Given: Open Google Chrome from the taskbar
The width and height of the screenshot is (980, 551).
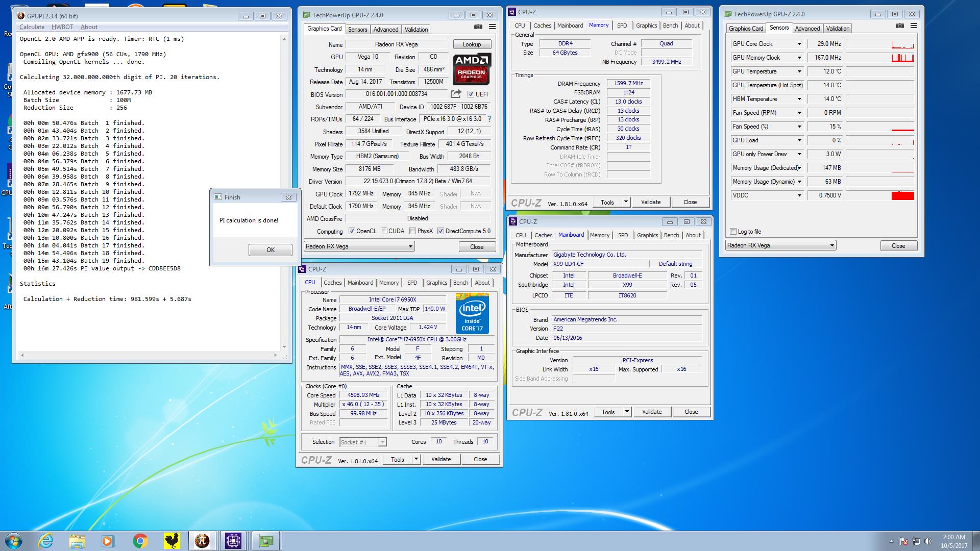Looking at the screenshot, I should point(140,541).
